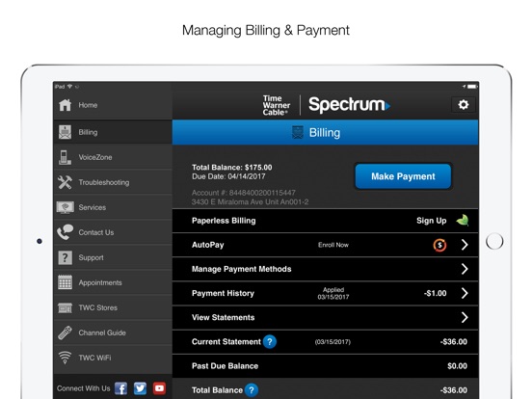The image size is (532, 399).
Task: Click the battery indicator in status bar
Action: [x=472, y=87]
